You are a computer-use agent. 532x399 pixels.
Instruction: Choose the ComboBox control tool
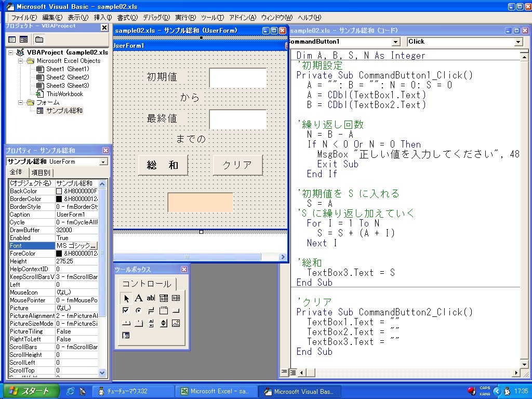[163, 298]
